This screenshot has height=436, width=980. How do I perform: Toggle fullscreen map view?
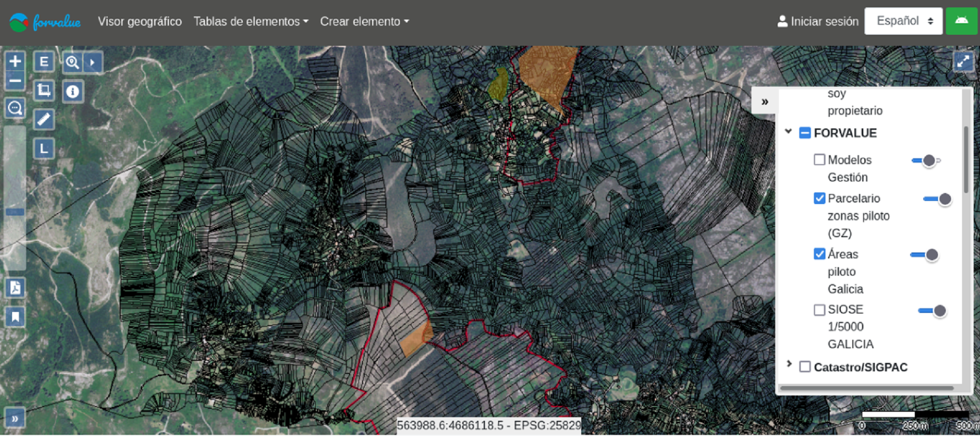[x=963, y=62]
